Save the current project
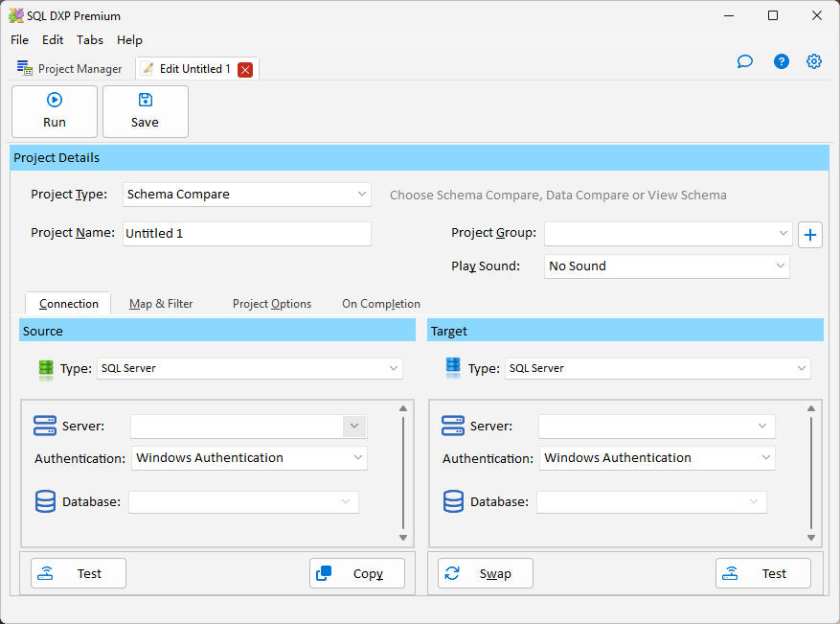 (146, 111)
